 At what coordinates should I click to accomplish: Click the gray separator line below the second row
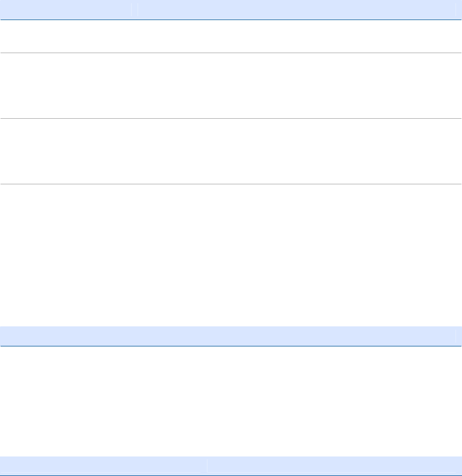pyautogui.click(x=231, y=118)
